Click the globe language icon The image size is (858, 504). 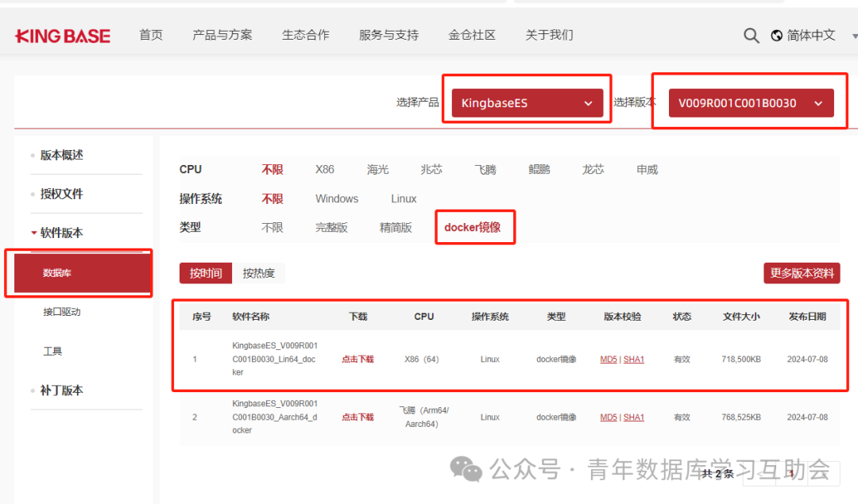(x=776, y=36)
